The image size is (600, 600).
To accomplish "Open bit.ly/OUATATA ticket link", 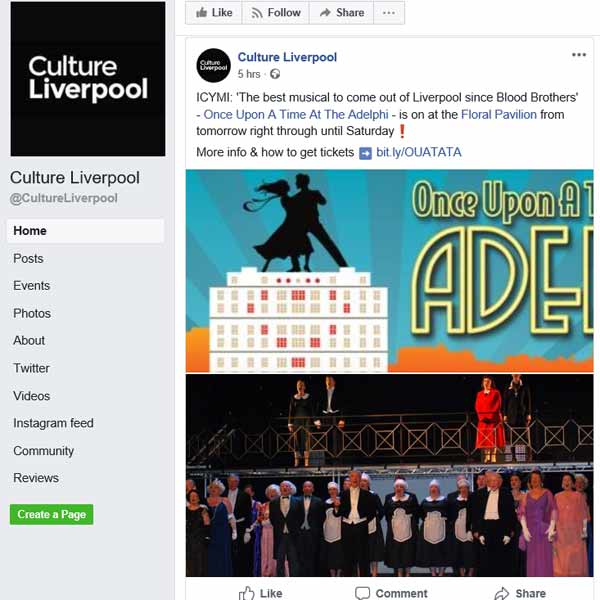I will (x=419, y=152).
